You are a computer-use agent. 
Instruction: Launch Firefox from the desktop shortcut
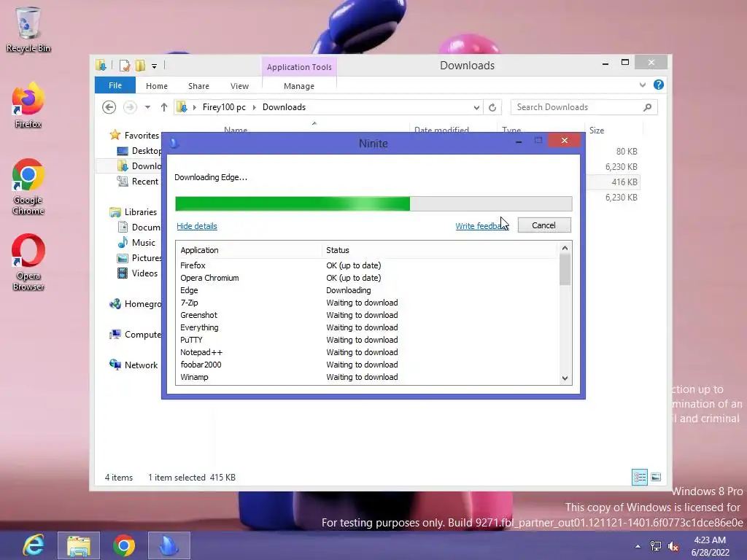(x=28, y=106)
